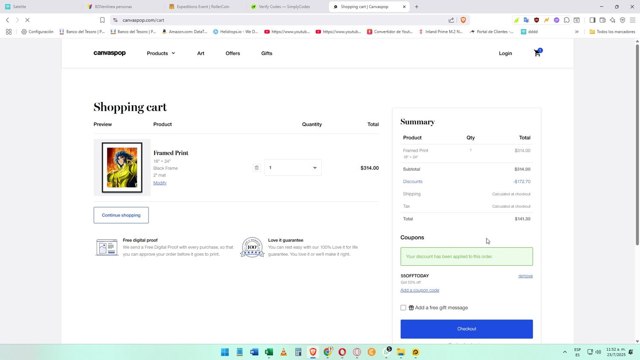Image resolution: width=640 pixels, height=360 pixels.
Task: Switch to the Verify Codes — SimplyCodes tab
Action: 284,7
